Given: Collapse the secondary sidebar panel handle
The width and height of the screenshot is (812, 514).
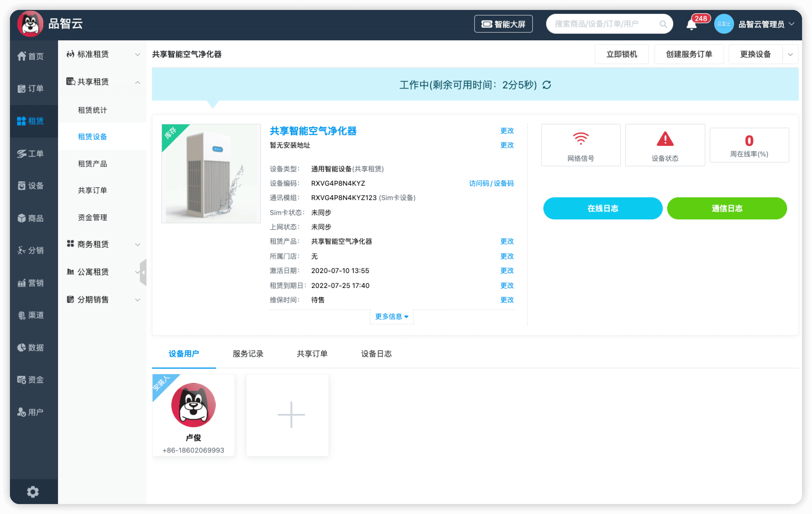Looking at the screenshot, I should click(144, 272).
